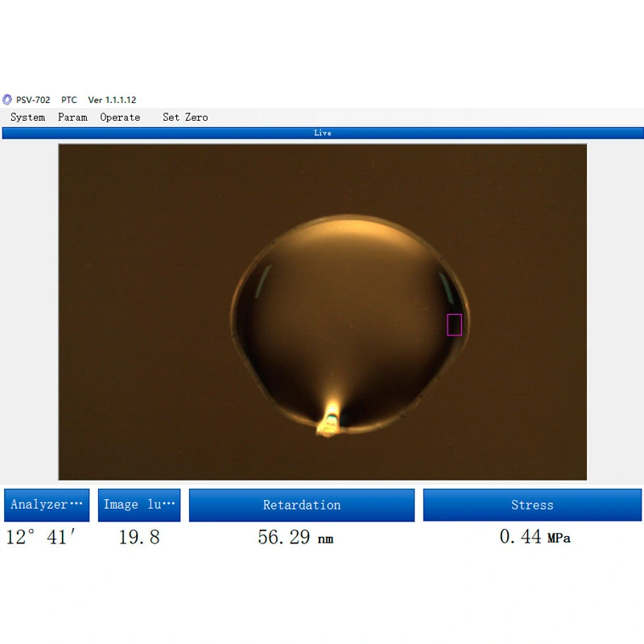
Task: Click the live lens preview image
Action: tap(322, 310)
